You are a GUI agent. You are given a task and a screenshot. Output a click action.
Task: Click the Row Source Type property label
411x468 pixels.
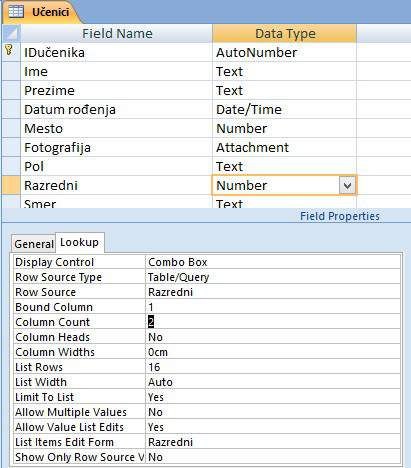pyautogui.click(x=79, y=277)
